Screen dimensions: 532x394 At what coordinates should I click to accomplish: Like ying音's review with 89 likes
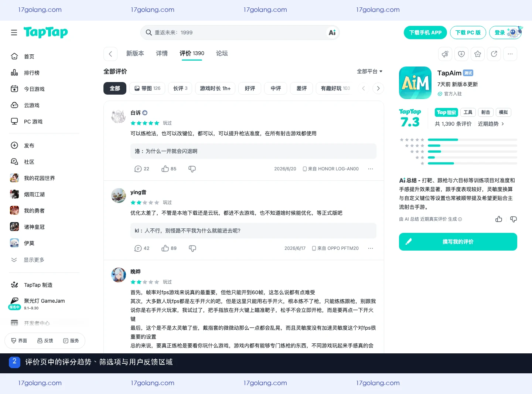169,248
